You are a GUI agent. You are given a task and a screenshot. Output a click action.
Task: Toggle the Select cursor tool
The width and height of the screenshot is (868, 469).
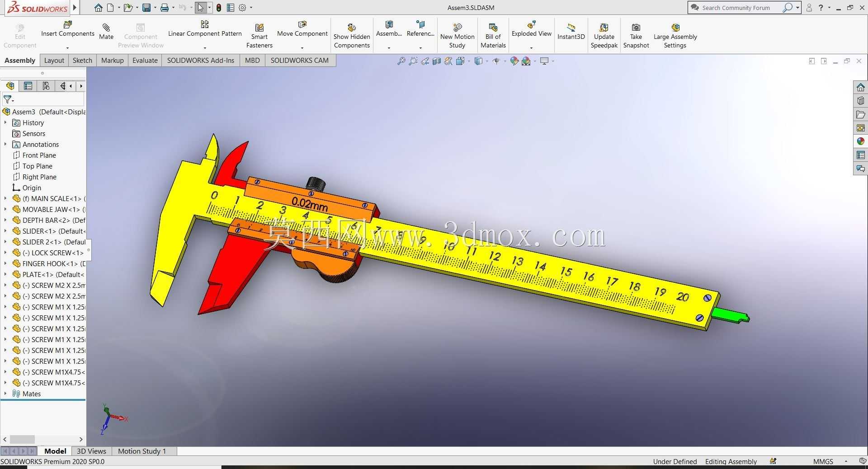(201, 8)
